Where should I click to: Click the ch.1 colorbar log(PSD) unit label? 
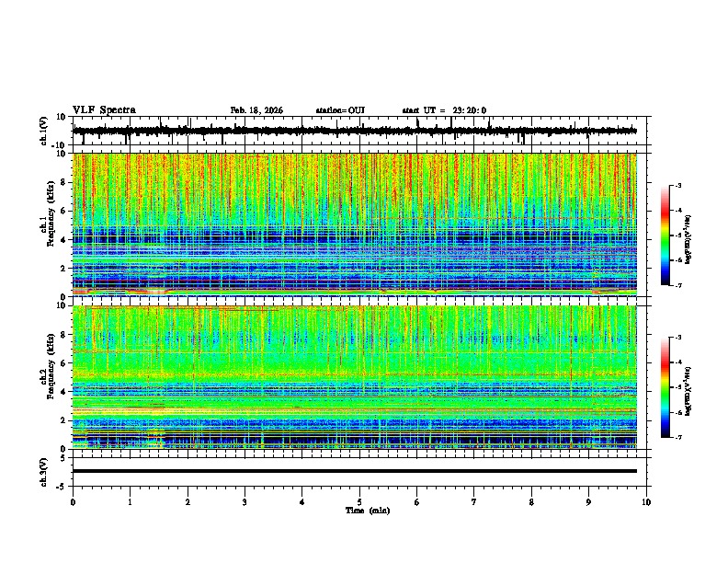[x=688, y=239]
